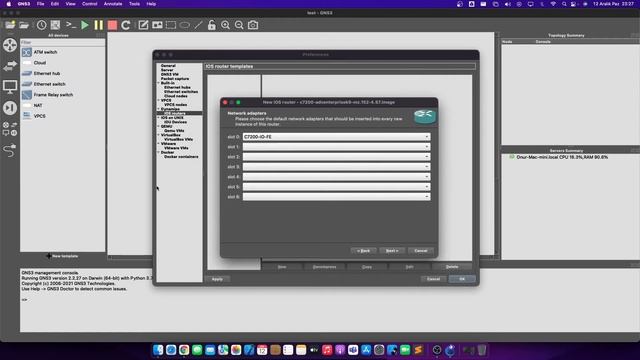Click Back in the IOS router wizard

(363, 251)
